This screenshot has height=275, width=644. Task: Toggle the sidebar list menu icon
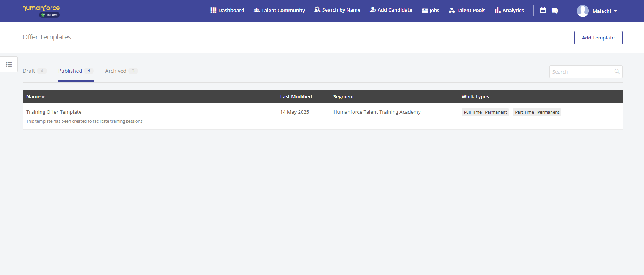(9, 65)
